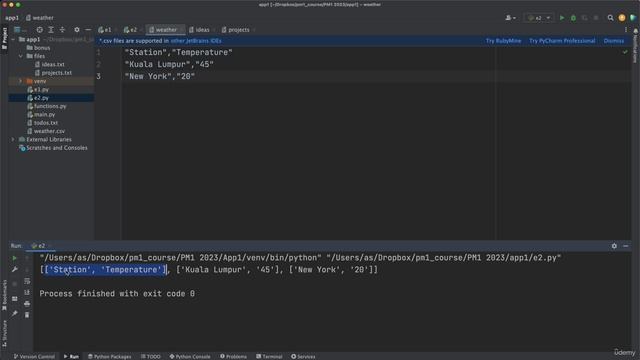The height and width of the screenshot is (360, 640).
Task: Click the wrench icon in Run panel
Action: tap(15, 269)
